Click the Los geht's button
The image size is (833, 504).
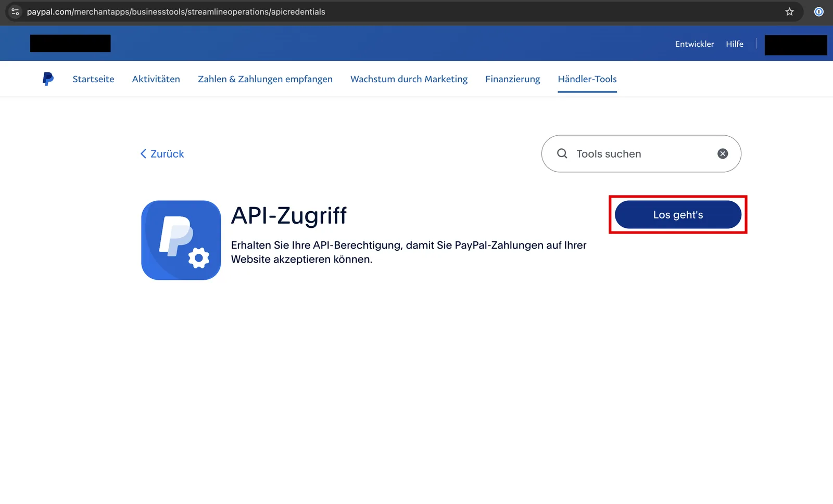[678, 215]
